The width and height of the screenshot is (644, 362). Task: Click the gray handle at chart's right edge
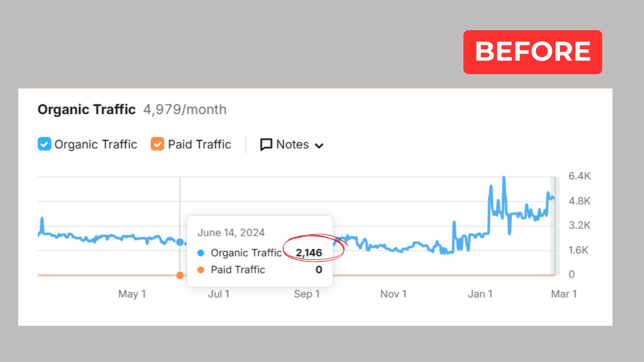click(554, 226)
